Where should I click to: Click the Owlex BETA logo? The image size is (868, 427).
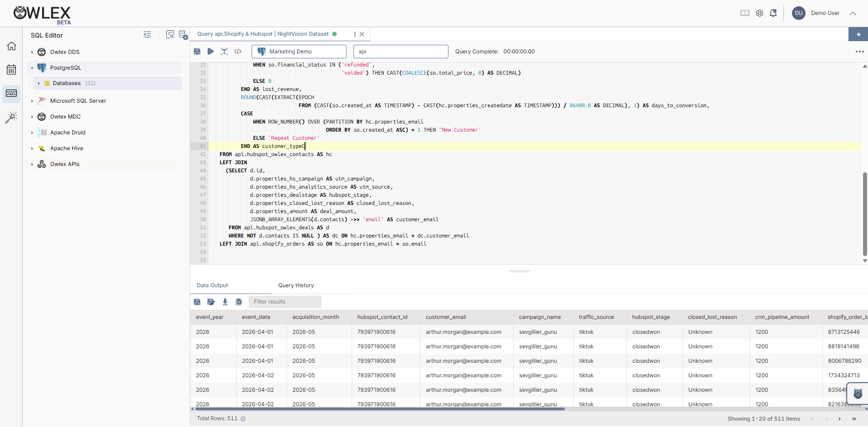42,14
